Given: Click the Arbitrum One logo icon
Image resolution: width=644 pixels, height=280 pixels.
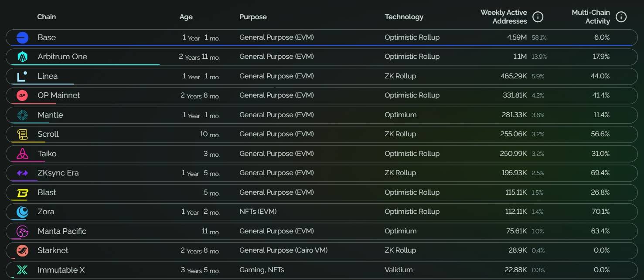Looking at the screenshot, I should click(x=22, y=57).
